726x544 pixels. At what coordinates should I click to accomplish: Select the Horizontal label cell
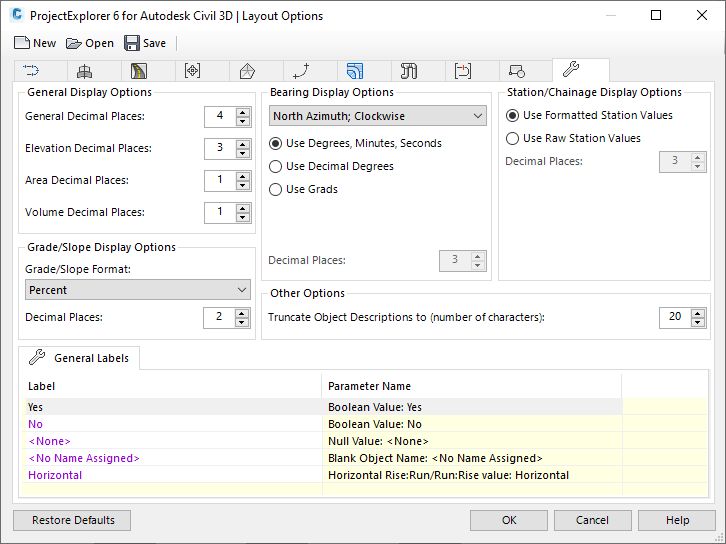tap(172, 475)
